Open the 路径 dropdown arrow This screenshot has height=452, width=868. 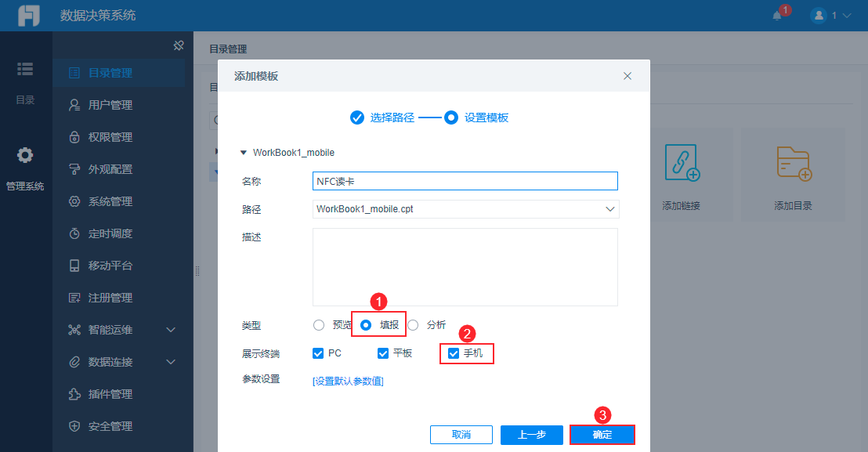[609, 209]
